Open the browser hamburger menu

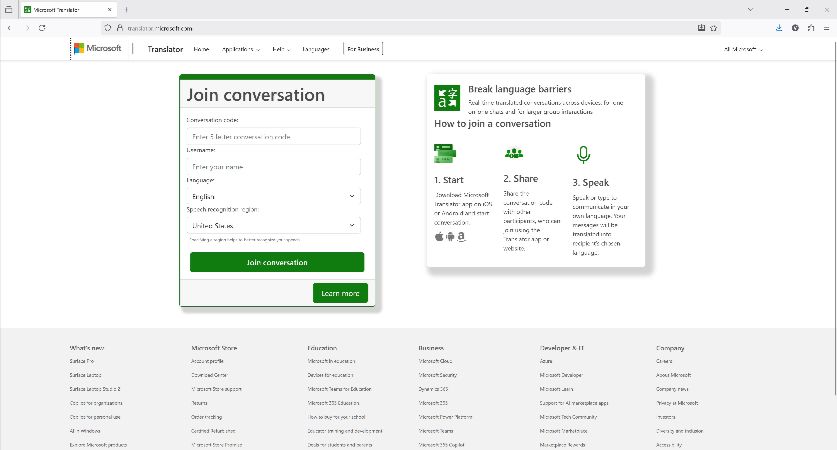pyautogui.click(x=826, y=28)
